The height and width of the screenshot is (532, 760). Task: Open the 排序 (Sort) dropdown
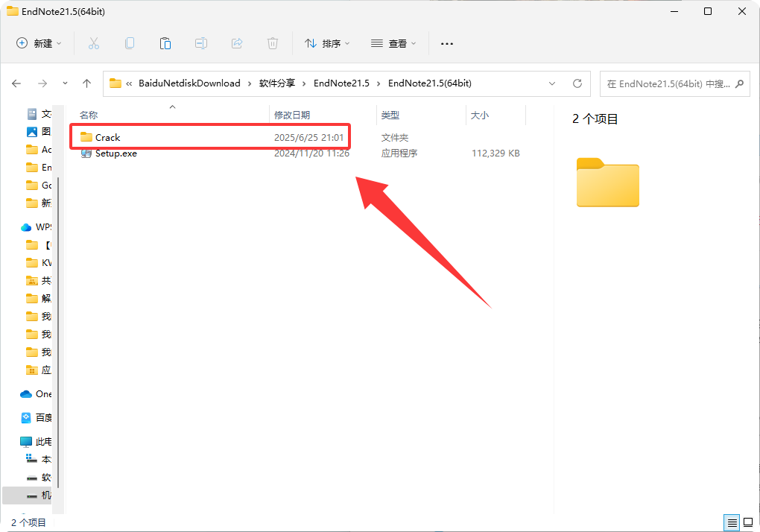(327, 44)
